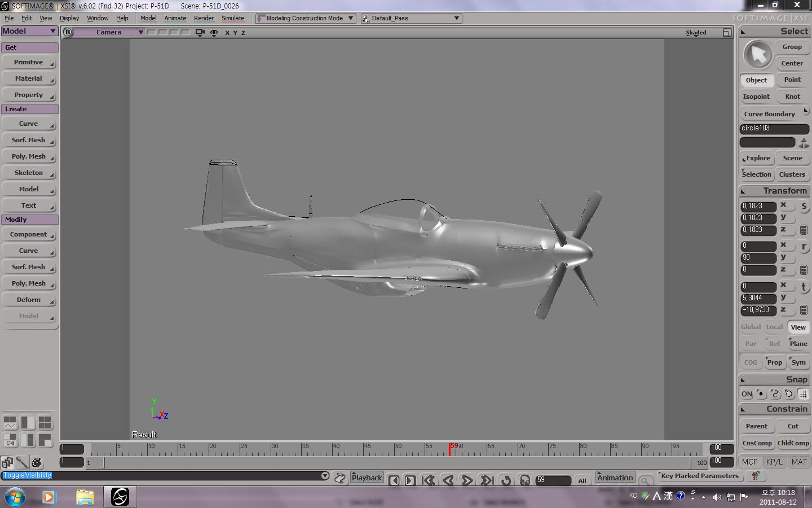The image size is (812, 508).
Task: Open the Render menu
Action: [x=204, y=18]
